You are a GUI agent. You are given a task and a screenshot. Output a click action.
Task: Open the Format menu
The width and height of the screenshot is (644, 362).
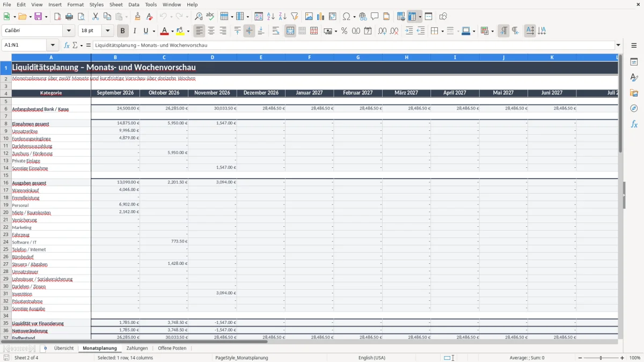point(75,4)
